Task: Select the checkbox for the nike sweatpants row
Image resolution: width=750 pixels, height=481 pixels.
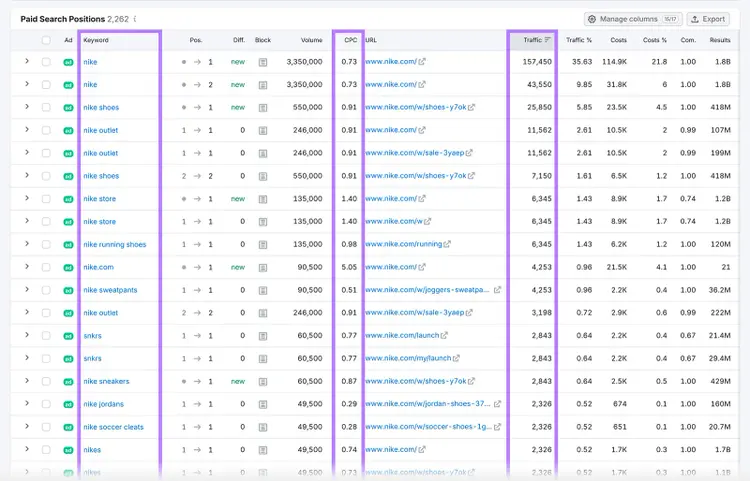Action: 46,290
